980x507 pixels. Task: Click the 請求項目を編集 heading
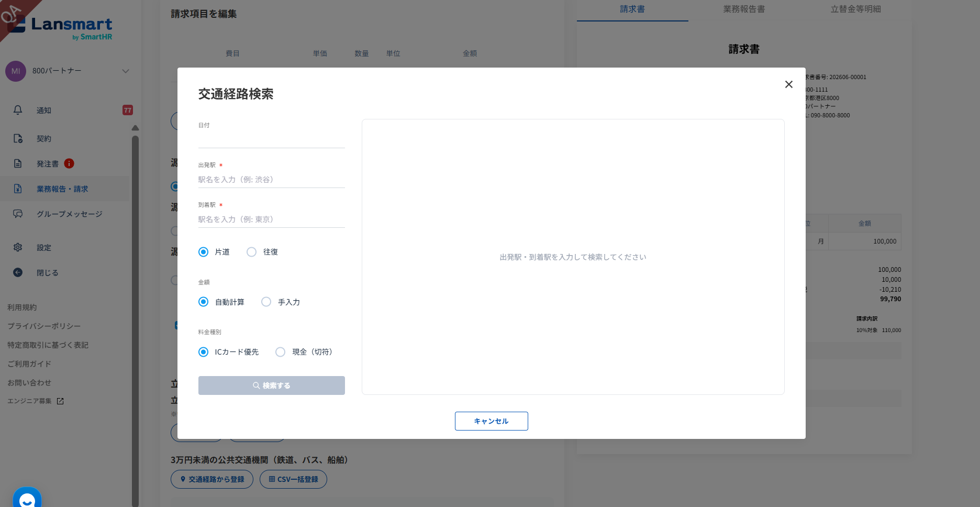coord(204,14)
